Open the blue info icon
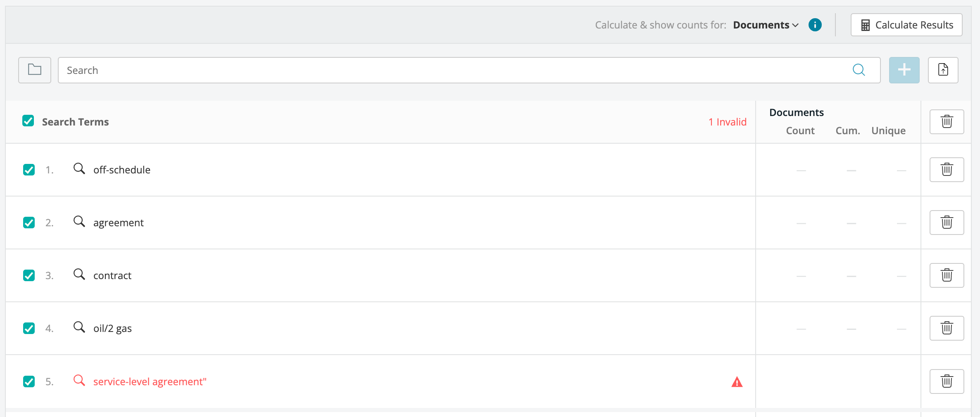Image resolution: width=980 pixels, height=417 pixels. point(815,25)
